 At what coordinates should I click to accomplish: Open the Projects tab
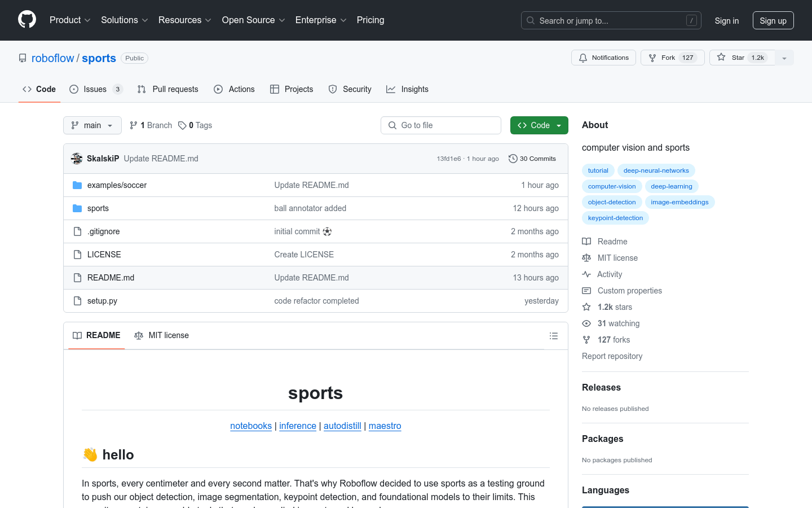[292, 89]
